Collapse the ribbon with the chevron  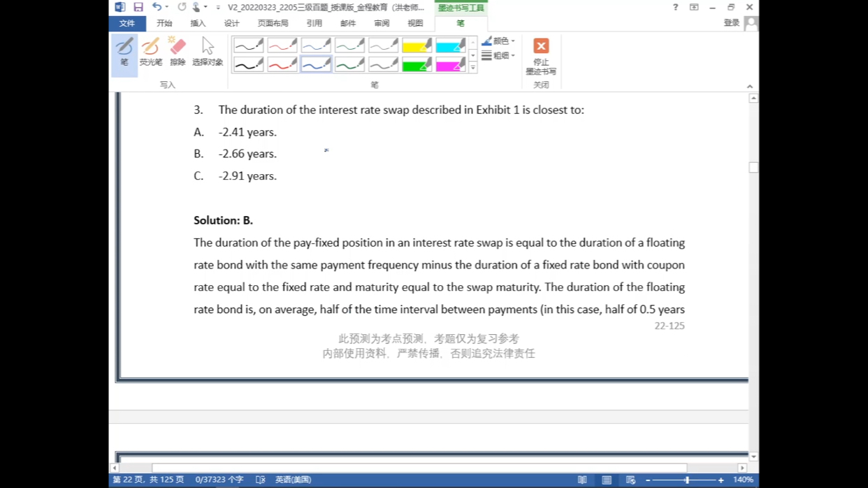(750, 87)
